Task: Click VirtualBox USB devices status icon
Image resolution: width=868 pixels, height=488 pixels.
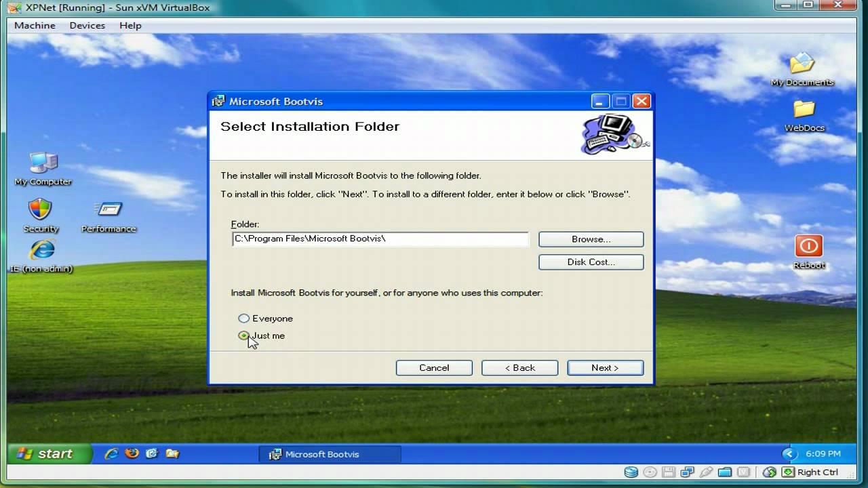Action: point(707,472)
